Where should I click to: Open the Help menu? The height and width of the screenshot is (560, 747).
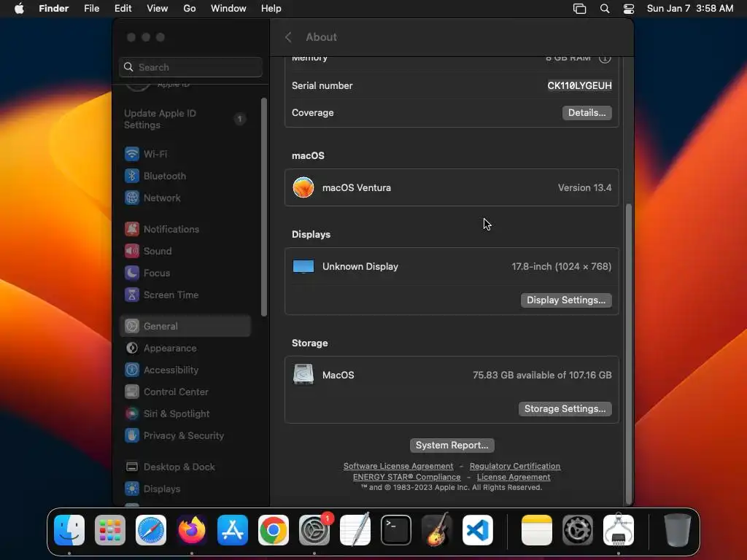pos(271,9)
